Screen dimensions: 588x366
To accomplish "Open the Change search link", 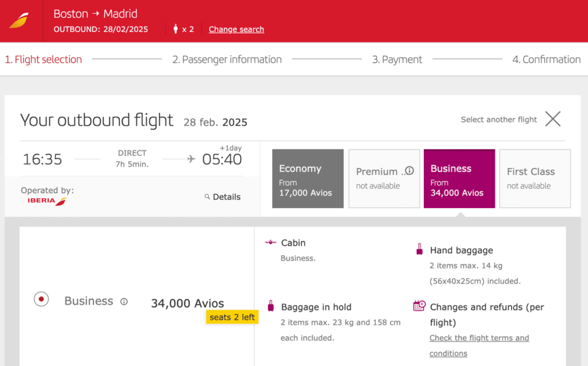I will (236, 29).
